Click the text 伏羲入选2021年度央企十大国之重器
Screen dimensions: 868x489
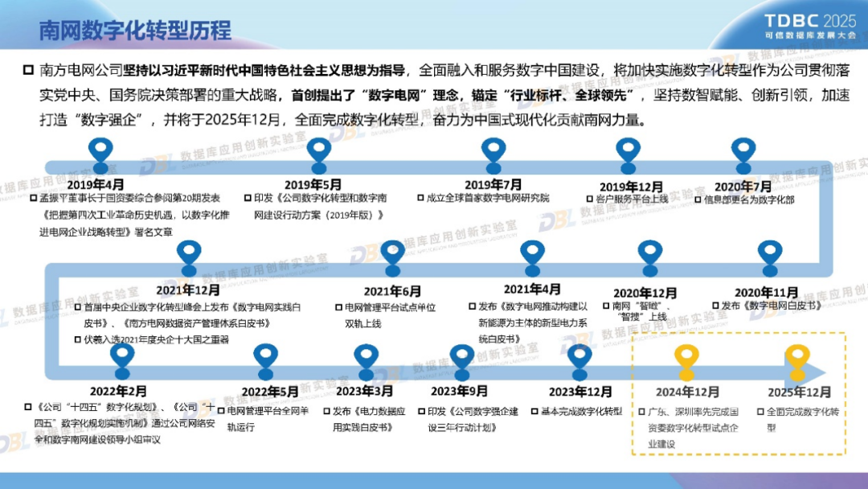[x=156, y=339]
